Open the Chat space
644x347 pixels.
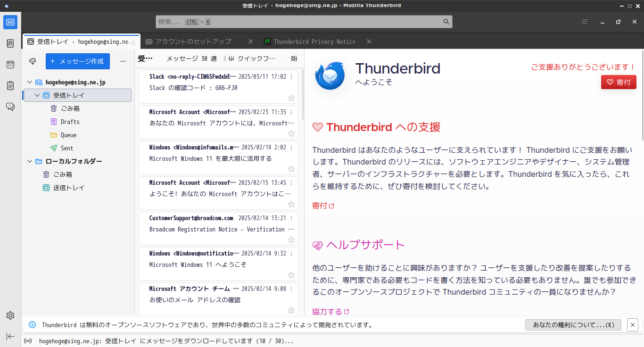(x=10, y=107)
